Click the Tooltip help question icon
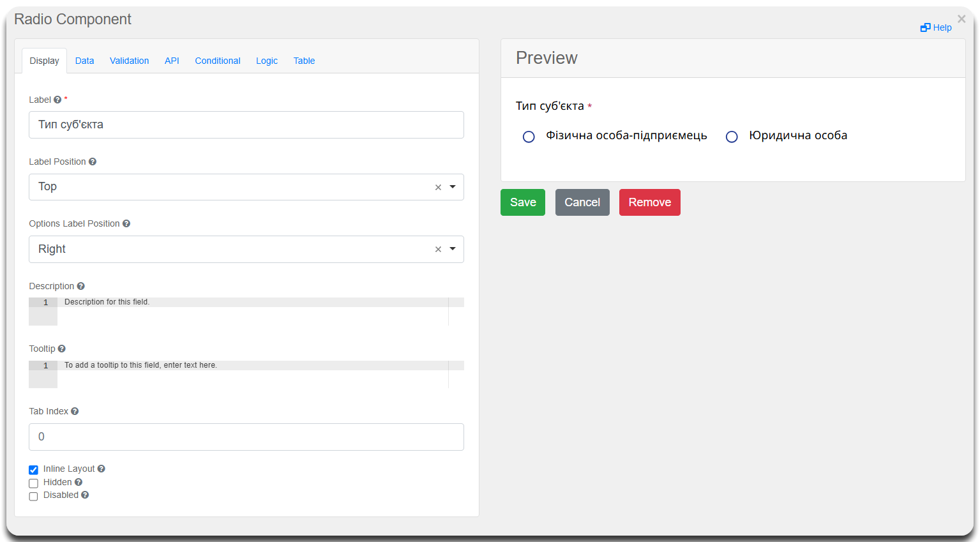Screen dimensions: 980x542 [x=62, y=349]
